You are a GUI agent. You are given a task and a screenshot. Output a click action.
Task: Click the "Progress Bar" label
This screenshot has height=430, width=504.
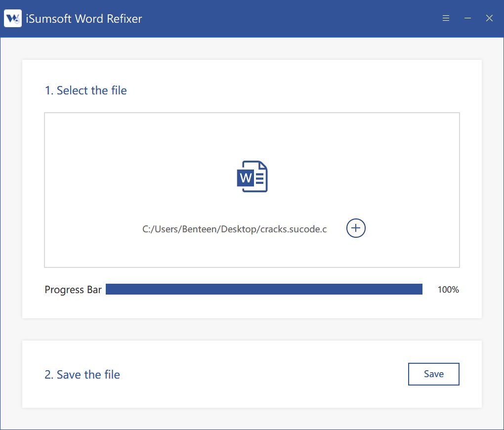73,290
